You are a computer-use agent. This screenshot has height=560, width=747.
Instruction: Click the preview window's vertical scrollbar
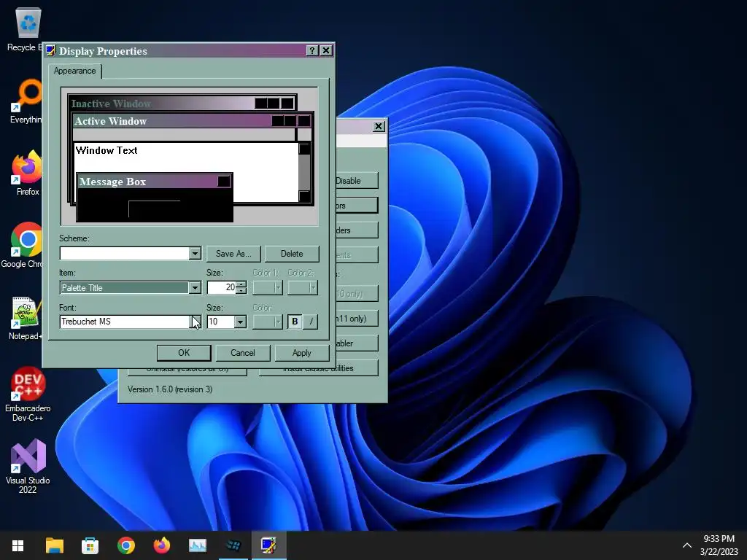(304, 172)
